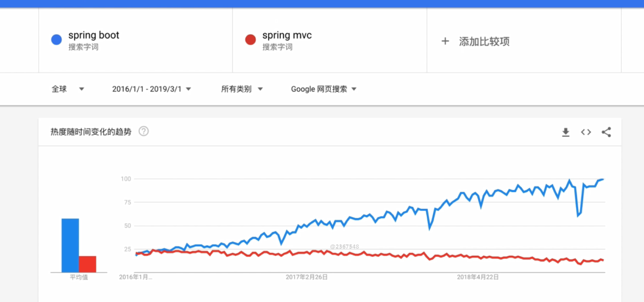Click the 2018年4月22日 axis label
644x302 pixels.
tap(478, 277)
